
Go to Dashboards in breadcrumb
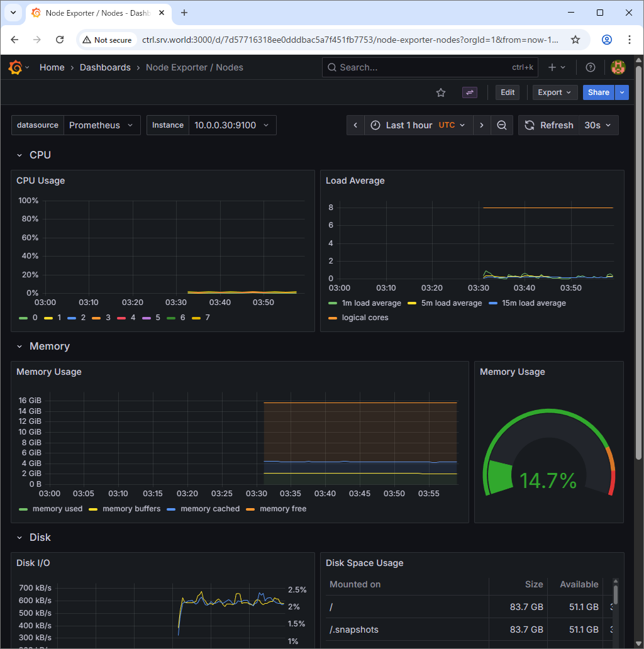click(105, 67)
